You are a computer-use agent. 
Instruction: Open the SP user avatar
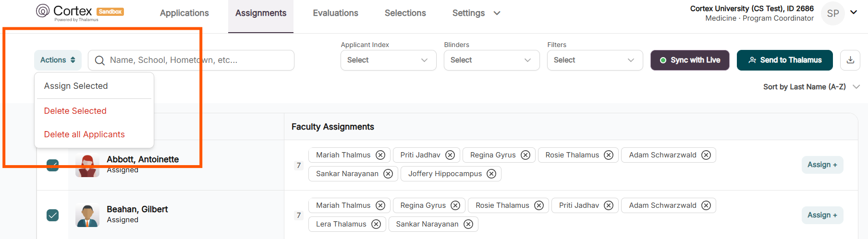pos(833,13)
